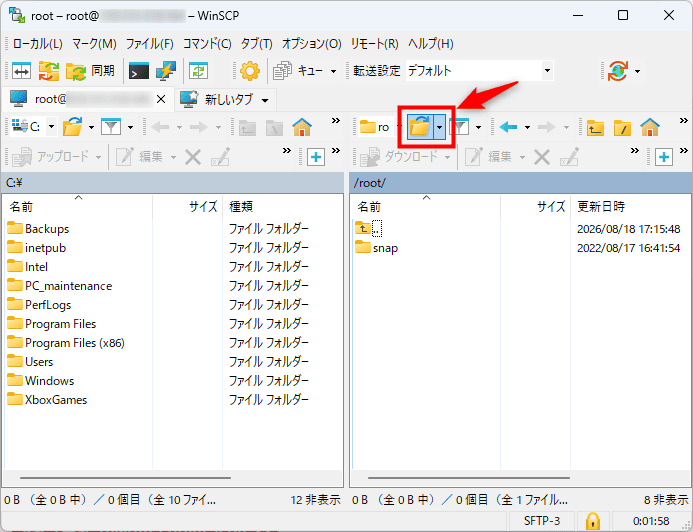Screen dimensions: 693x532
Task: Click the 同期 browsing button
Action: [90, 71]
